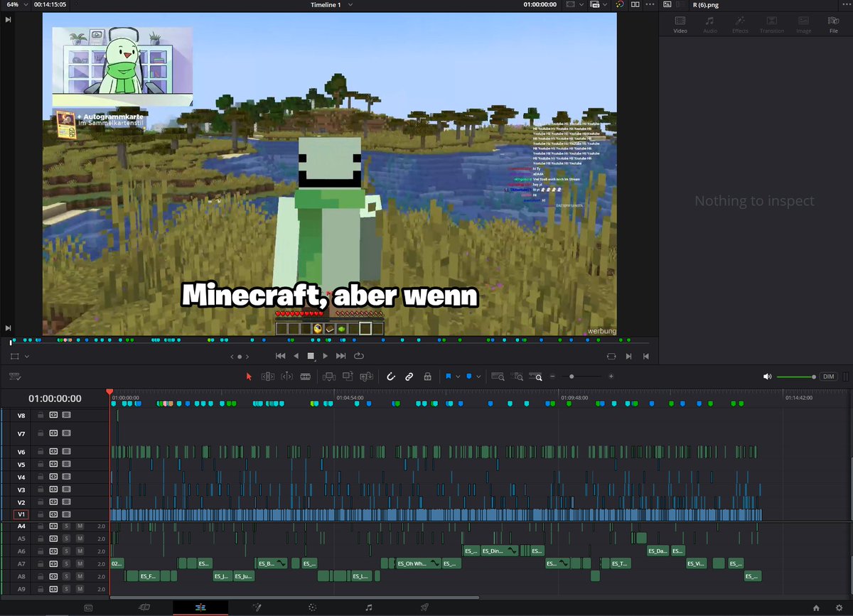
Task: Click the speaker volume icon
Action: 767,377
